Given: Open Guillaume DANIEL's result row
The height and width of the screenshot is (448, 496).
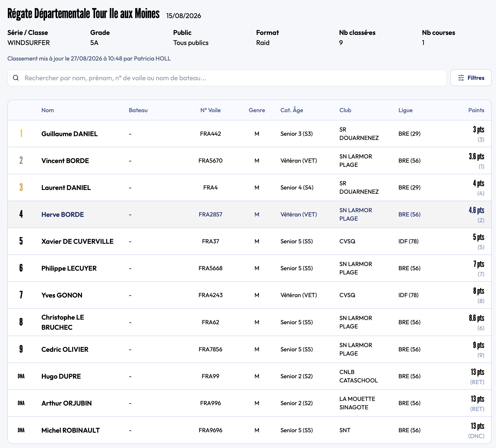Looking at the screenshot, I should [249, 134].
